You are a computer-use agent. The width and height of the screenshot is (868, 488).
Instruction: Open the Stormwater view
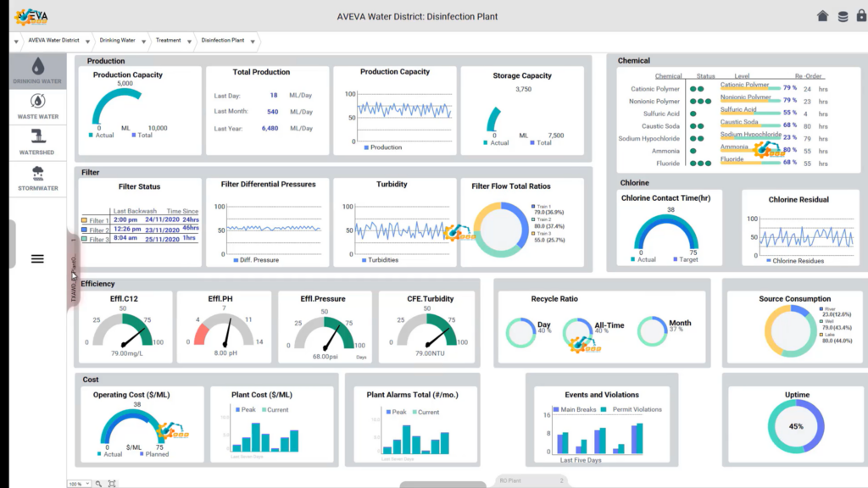[x=37, y=178]
